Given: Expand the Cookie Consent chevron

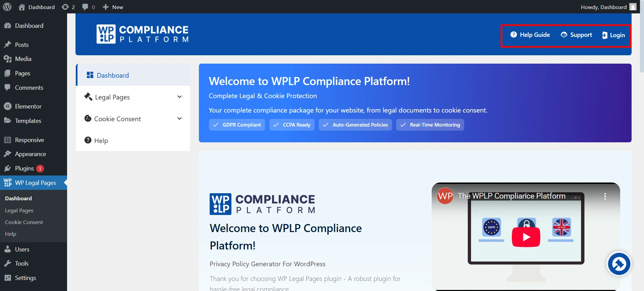Looking at the screenshot, I should coord(179,119).
